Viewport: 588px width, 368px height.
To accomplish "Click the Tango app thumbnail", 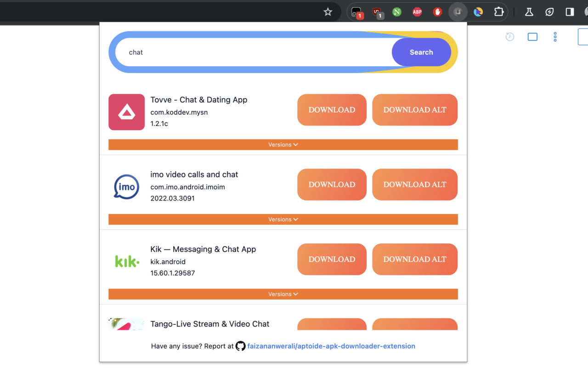I will pos(126,324).
